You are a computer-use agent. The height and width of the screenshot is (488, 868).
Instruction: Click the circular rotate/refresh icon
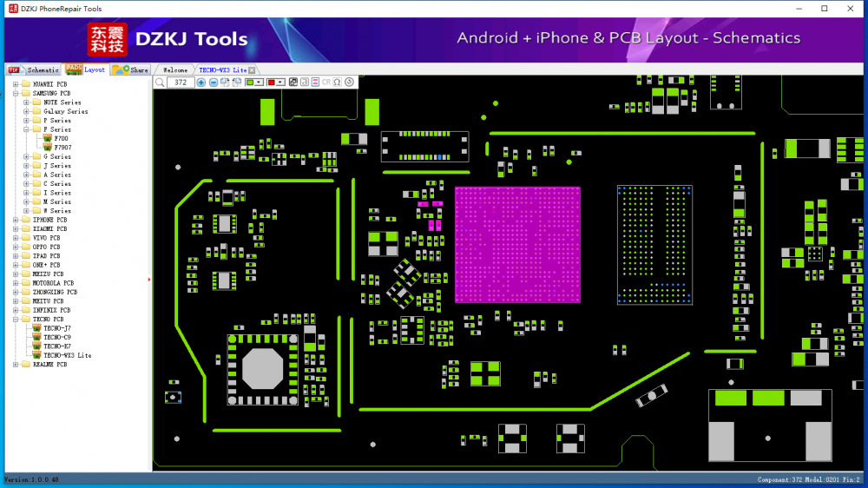pyautogui.click(x=349, y=82)
